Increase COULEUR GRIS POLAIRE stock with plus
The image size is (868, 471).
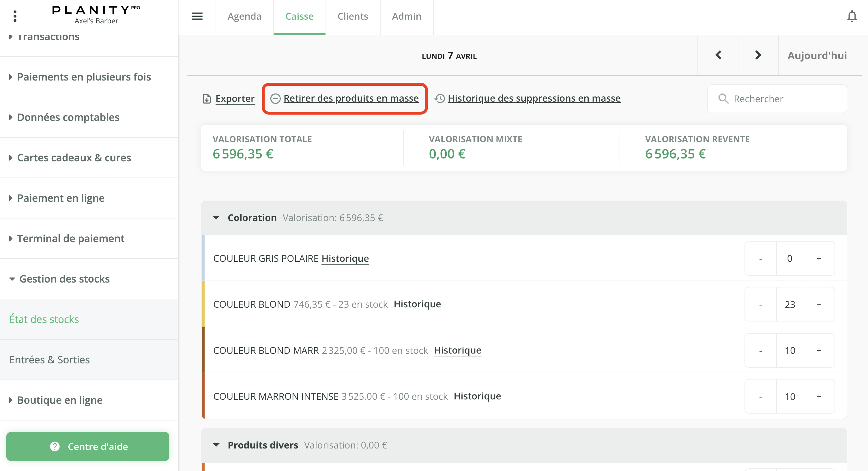pyautogui.click(x=818, y=258)
